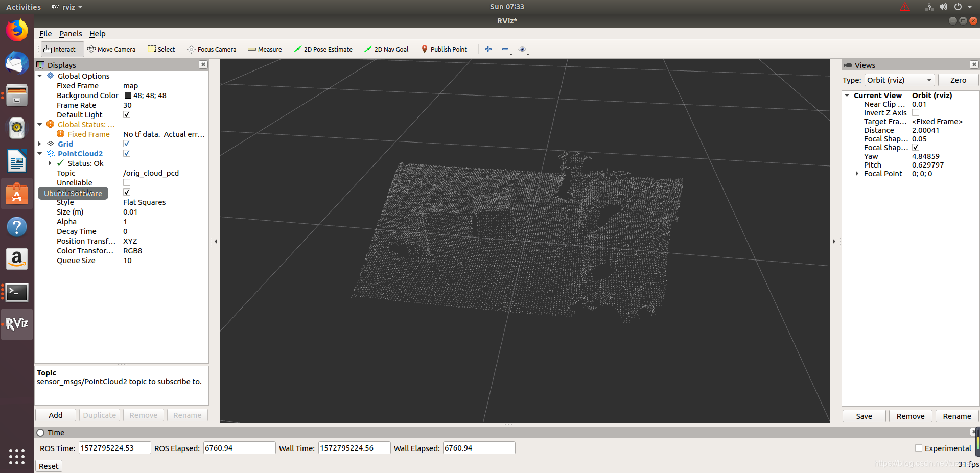
Task: Toggle Selectable checkbox below Unreliable
Action: click(x=127, y=192)
